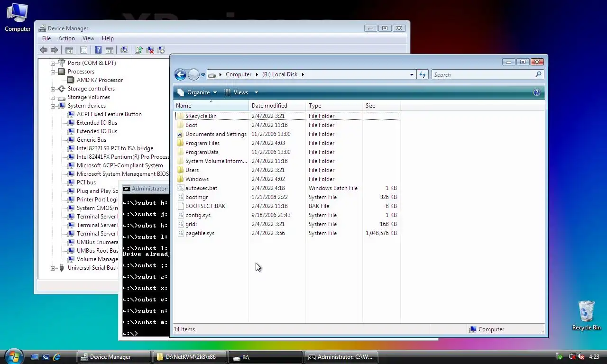Click Forward arrow in Device Manager toolbar

pyautogui.click(x=55, y=50)
